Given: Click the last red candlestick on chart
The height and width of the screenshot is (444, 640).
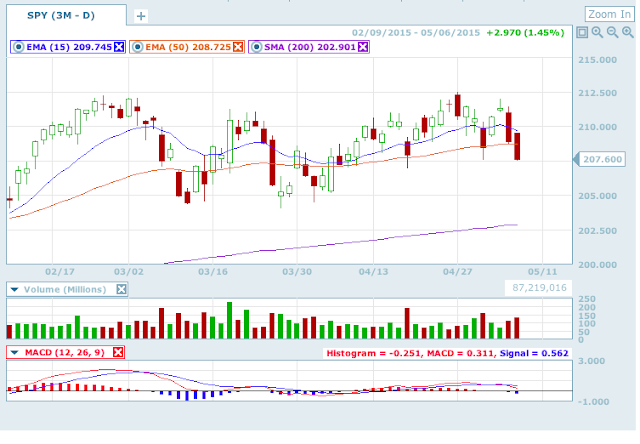Looking at the screenshot, I should pyautogui.click(x=517, y=146).
